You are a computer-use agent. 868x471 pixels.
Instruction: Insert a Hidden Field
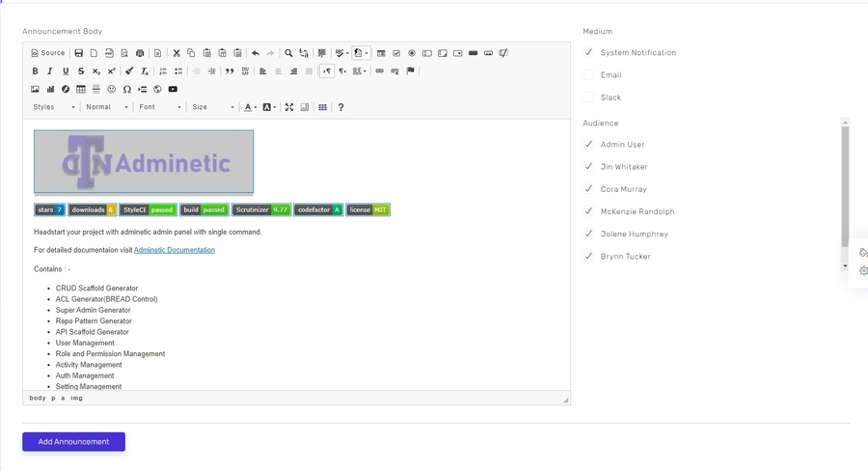[503, 53]
